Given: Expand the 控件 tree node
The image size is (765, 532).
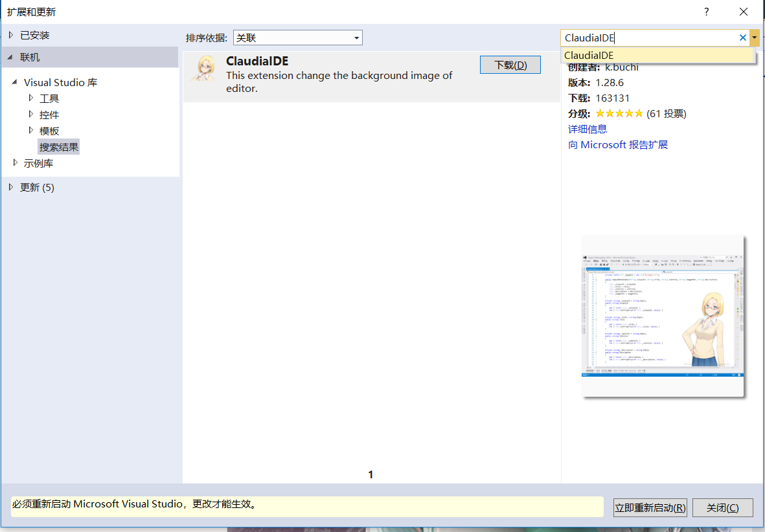Looking at the screenshot, I should click(x=30, y=114).
